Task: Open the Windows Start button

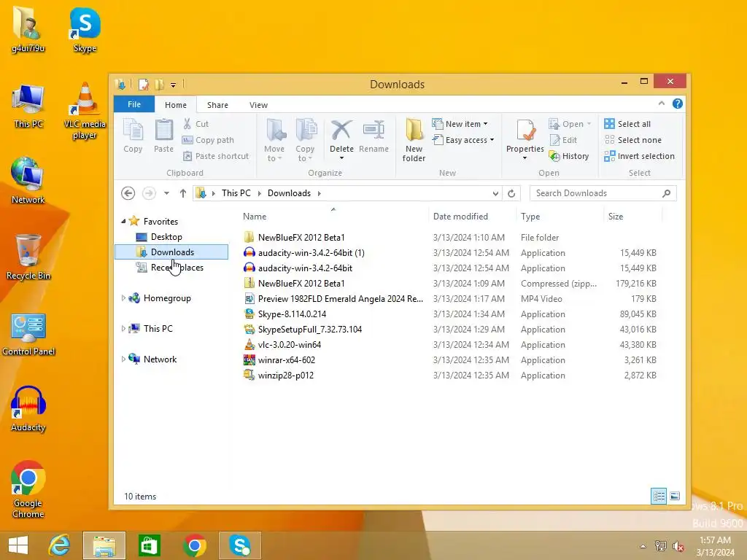Action: tap(18, 545)
